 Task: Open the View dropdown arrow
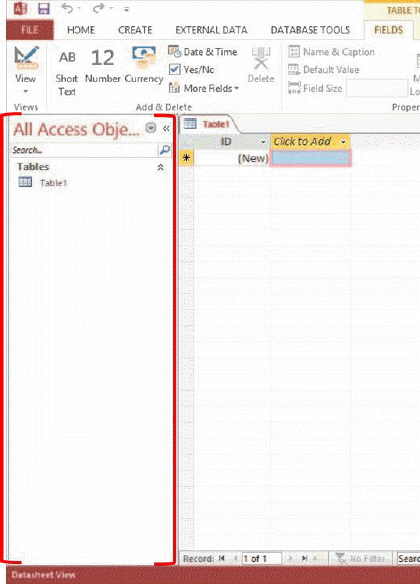[26, 91]
